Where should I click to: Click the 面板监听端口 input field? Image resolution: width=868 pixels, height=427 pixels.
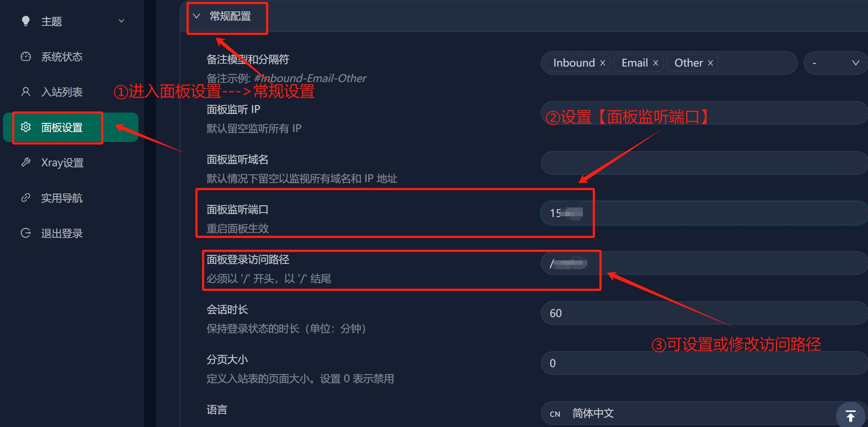[704, 213]
